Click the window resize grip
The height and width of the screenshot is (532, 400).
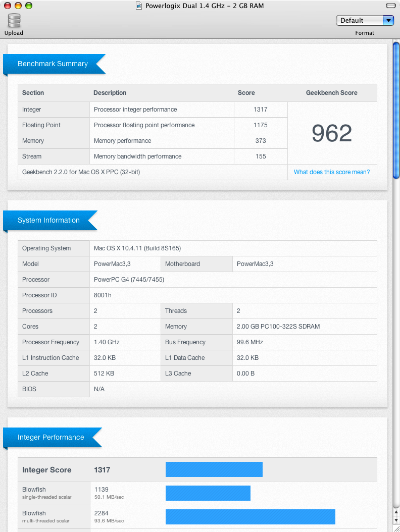click(x=396, y=528)
